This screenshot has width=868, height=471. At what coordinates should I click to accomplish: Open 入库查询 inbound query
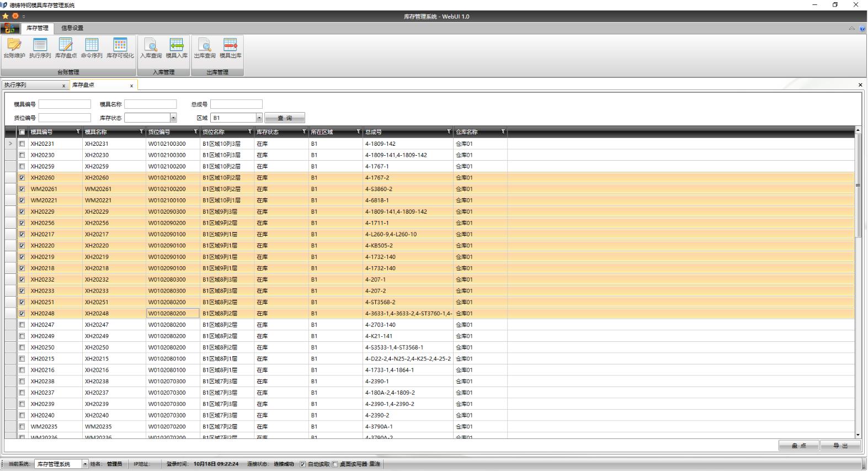[x=151, y=48]
